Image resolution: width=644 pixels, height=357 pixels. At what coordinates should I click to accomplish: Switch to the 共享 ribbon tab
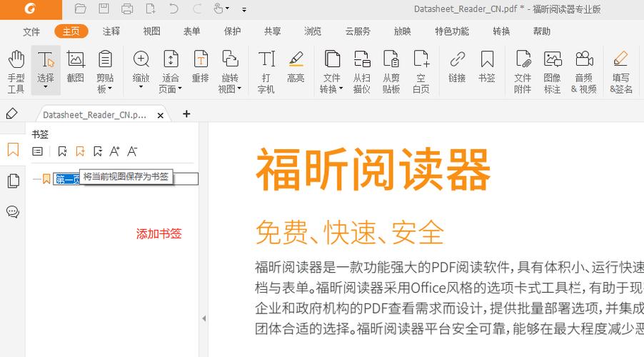[272, 31]
